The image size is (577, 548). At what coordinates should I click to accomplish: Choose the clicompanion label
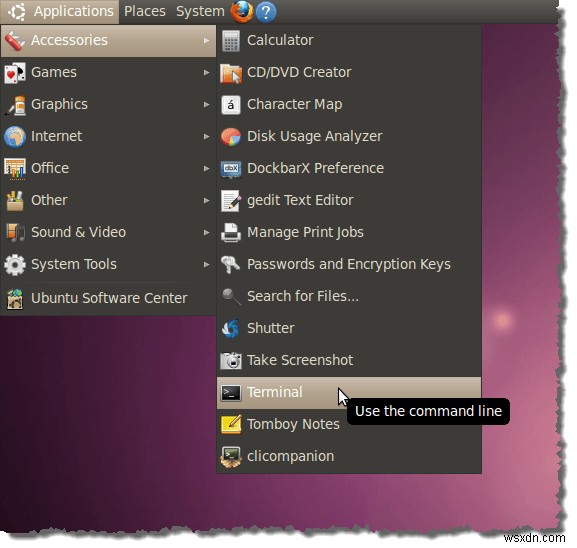[290, 457]
